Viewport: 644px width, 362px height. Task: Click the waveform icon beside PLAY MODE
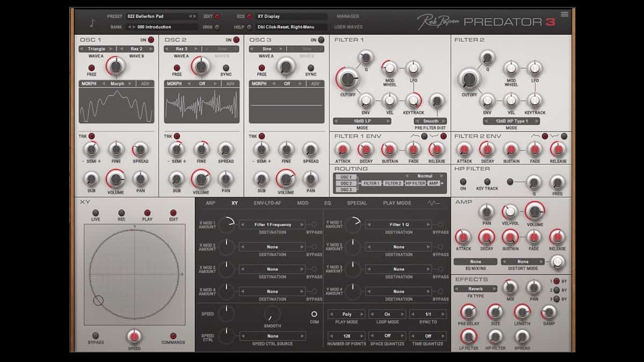[x=433, y=203]
